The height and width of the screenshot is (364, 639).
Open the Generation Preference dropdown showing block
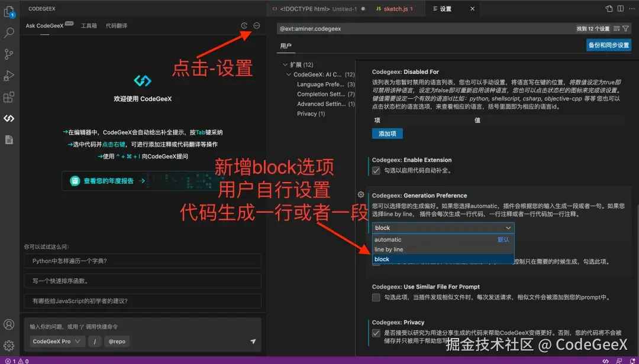point(443,227)
